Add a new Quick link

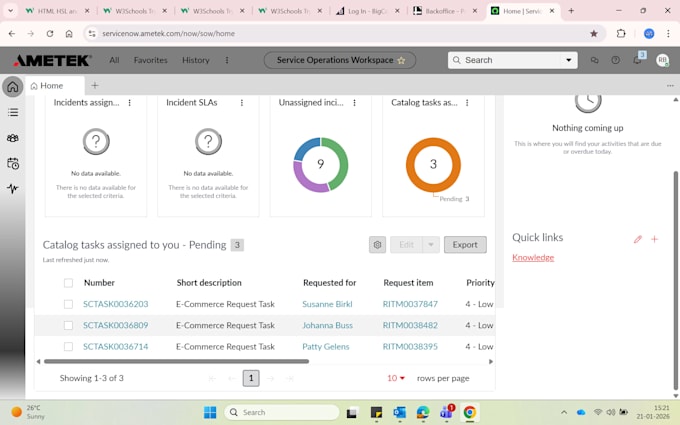tap(654, 239)
